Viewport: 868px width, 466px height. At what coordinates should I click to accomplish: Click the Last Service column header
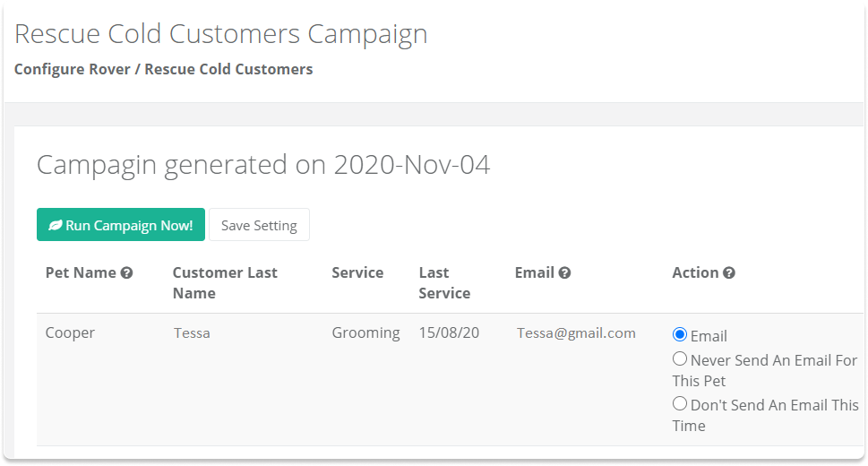coord(444,282)
